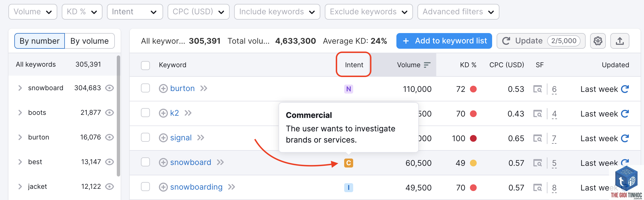Expand the boots keyword group
The width and height of the screenshot is (644, 200).
20,113
